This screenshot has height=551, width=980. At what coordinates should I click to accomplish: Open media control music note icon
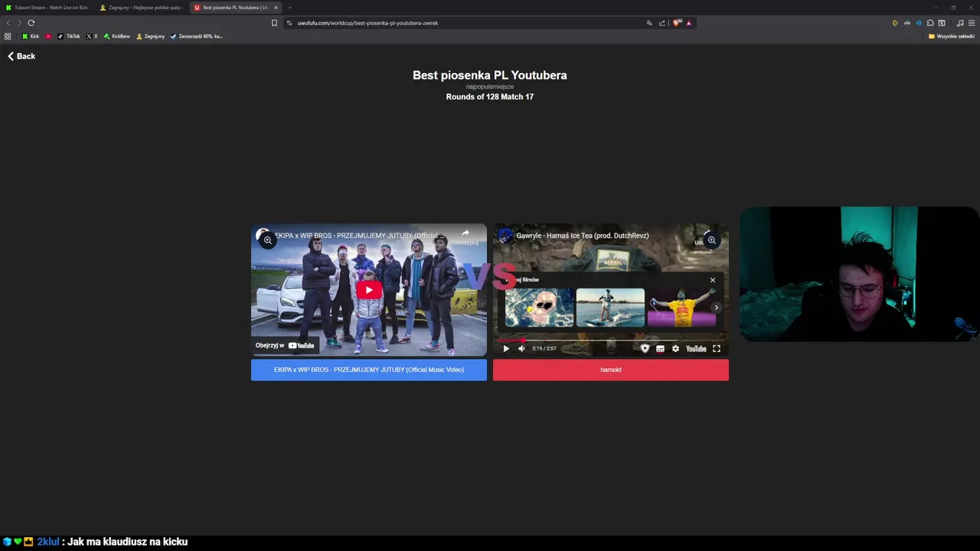tap(960, 23)
